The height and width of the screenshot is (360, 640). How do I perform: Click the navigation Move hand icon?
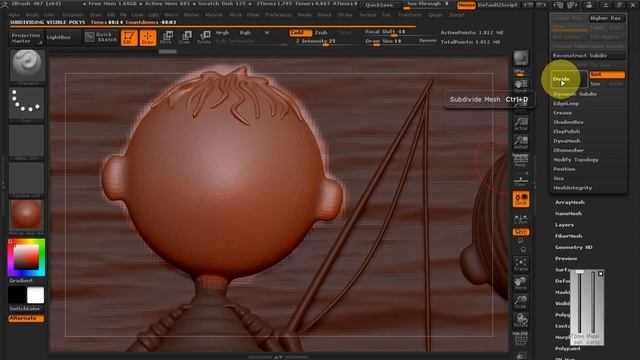click(521, 283)
